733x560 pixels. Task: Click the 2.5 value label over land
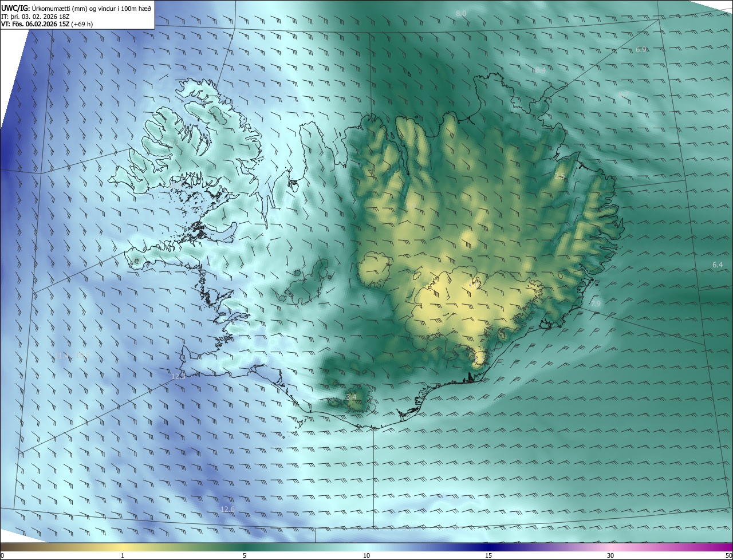(x=560, y=177)
